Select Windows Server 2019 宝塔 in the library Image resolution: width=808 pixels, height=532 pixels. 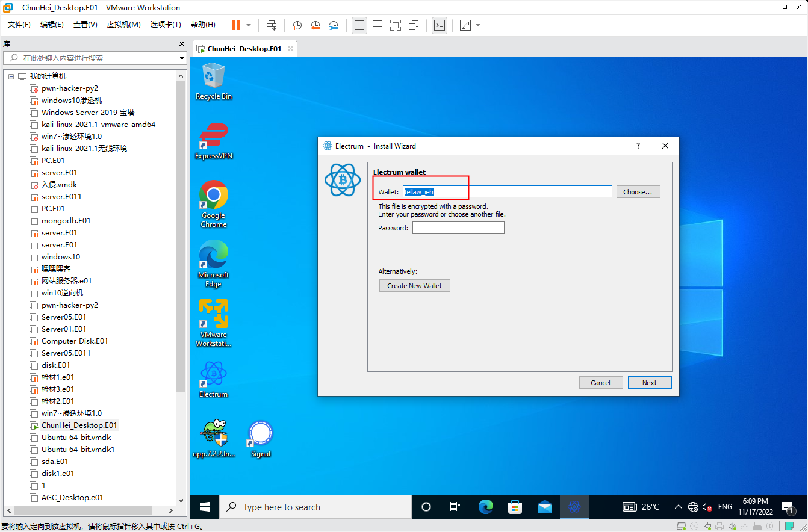(88, 113)
